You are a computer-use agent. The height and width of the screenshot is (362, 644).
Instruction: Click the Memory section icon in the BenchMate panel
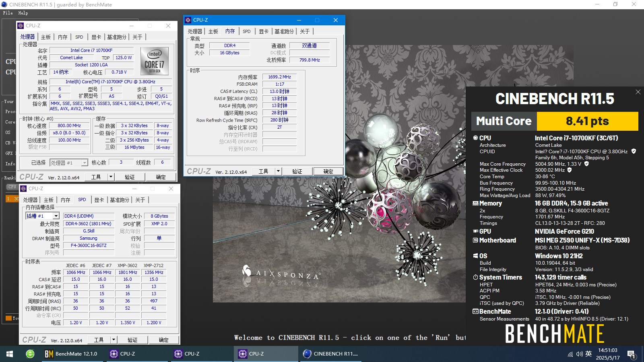click(x=475, y=204)
